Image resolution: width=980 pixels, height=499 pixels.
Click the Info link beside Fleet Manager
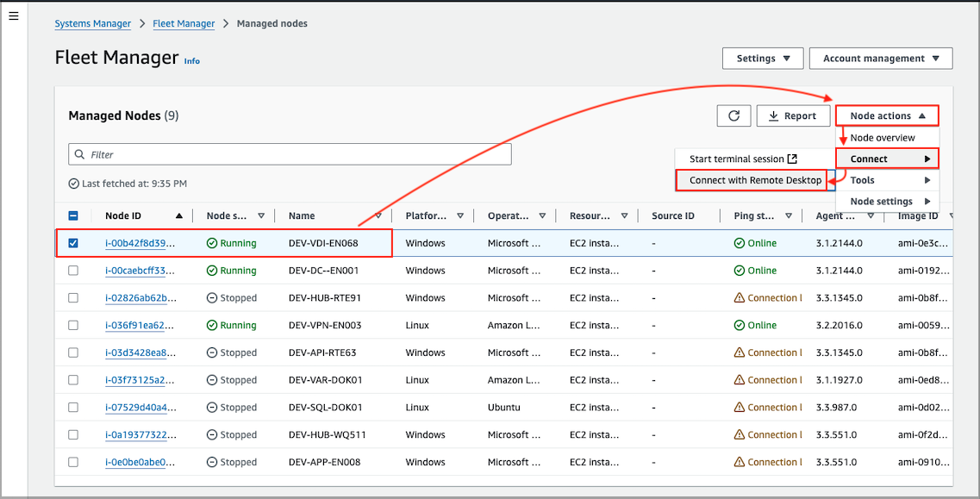(x=191, y=61)
